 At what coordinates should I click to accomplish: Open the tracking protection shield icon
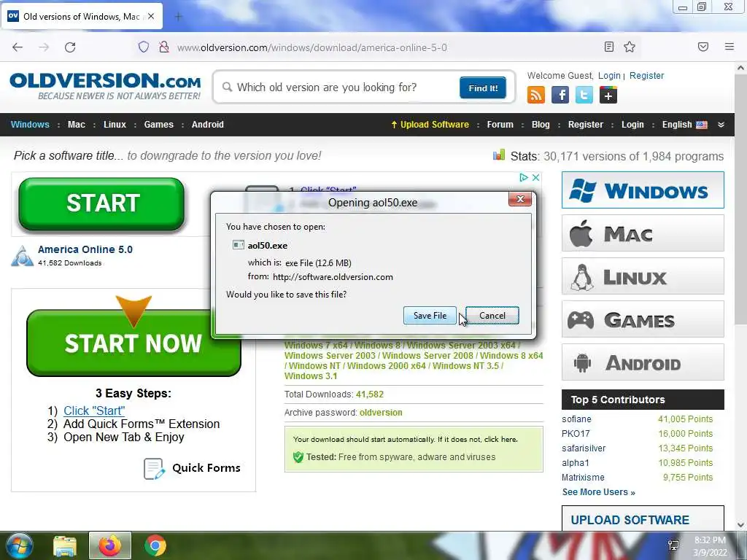tap(144, 47)
